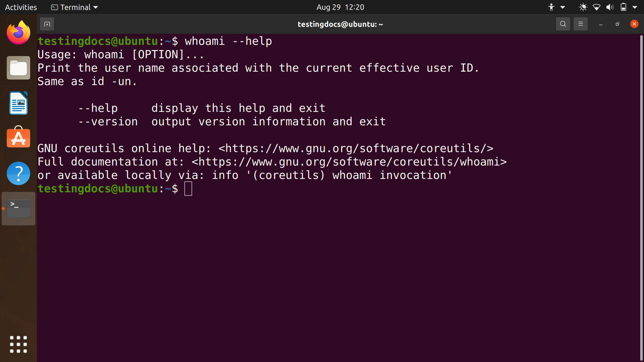Select the running Terminal in the dock

18,208
